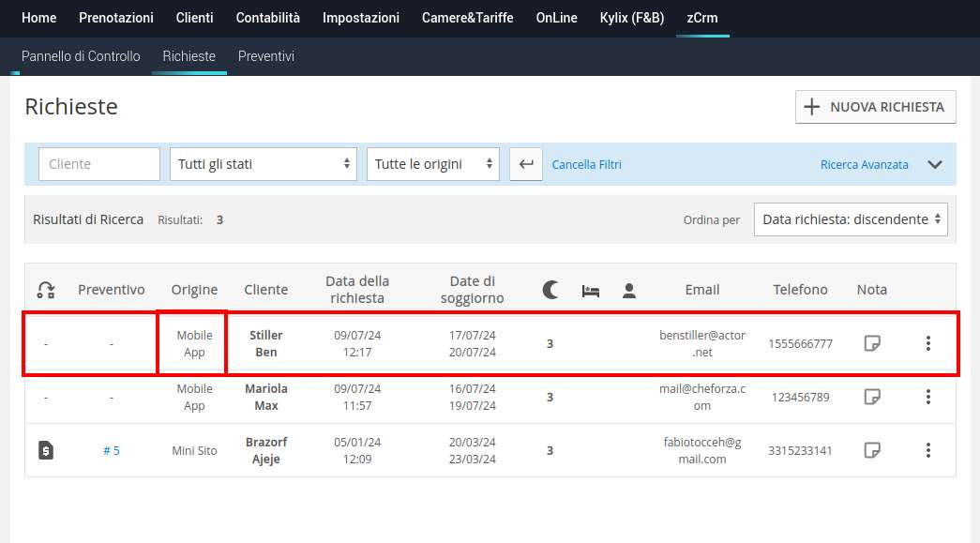Open three-dot menu for Mariola Max row
Image resolution: width=980 pixels, height=543 pixels.
tap(927, 397)
